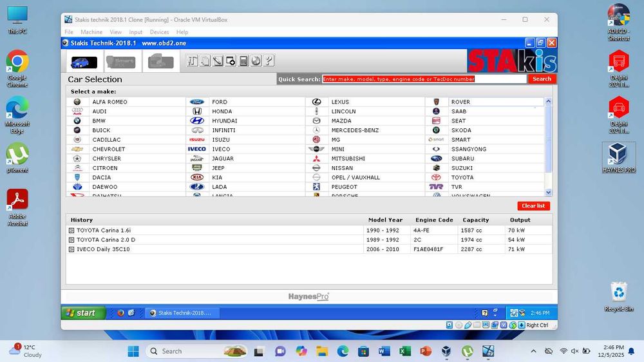The image size is (644, 362).
Task: Click the TVR logo
Action: pos(436,187)
